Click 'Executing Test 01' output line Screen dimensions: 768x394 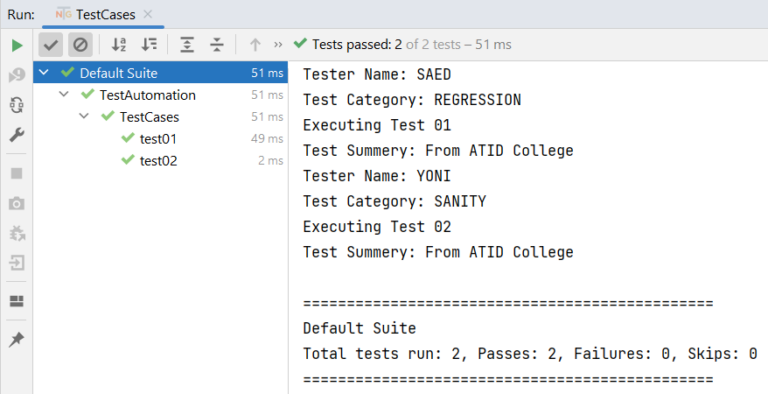(377, 125)
